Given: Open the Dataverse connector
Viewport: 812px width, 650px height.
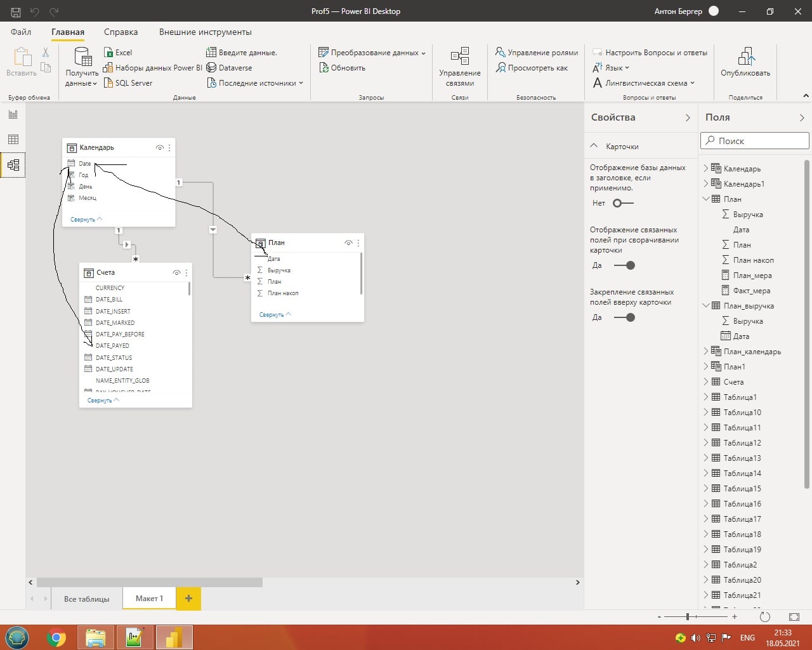Looking at the screenshot, I should 229,68.
